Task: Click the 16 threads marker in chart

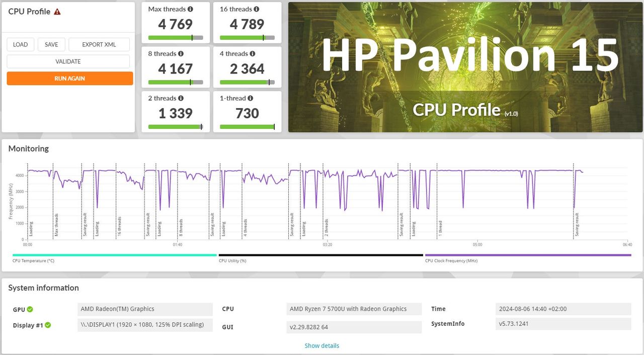Action: [119, 227]
